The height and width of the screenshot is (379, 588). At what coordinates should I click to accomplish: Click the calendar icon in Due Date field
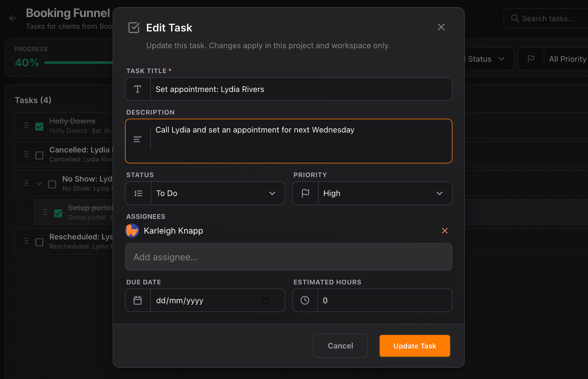tap(138, 300)
